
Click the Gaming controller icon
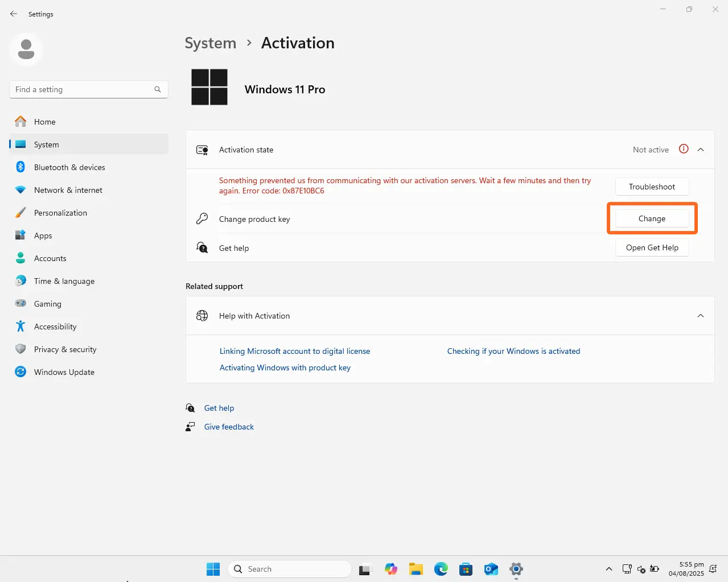point(20,304)
